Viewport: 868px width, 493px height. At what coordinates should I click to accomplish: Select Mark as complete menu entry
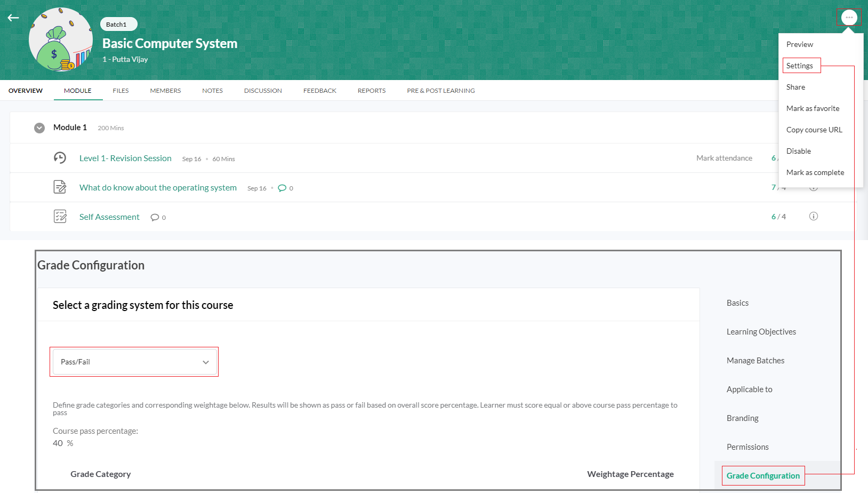tap(815, 172)
